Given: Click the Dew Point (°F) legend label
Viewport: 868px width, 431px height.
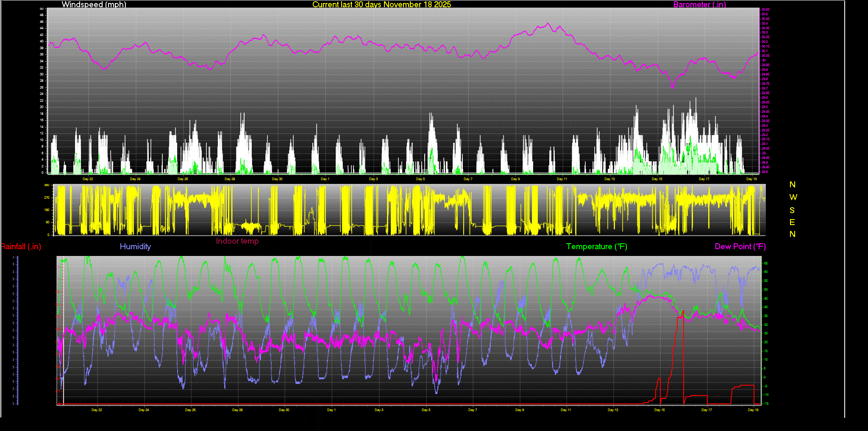Looking at the screenshot, I should tap(740, 247).
